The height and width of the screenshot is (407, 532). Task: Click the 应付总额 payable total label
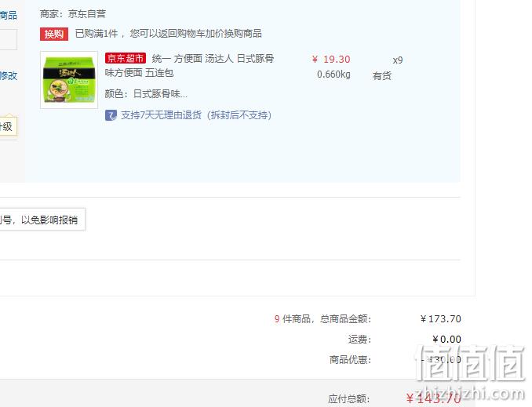349,399
